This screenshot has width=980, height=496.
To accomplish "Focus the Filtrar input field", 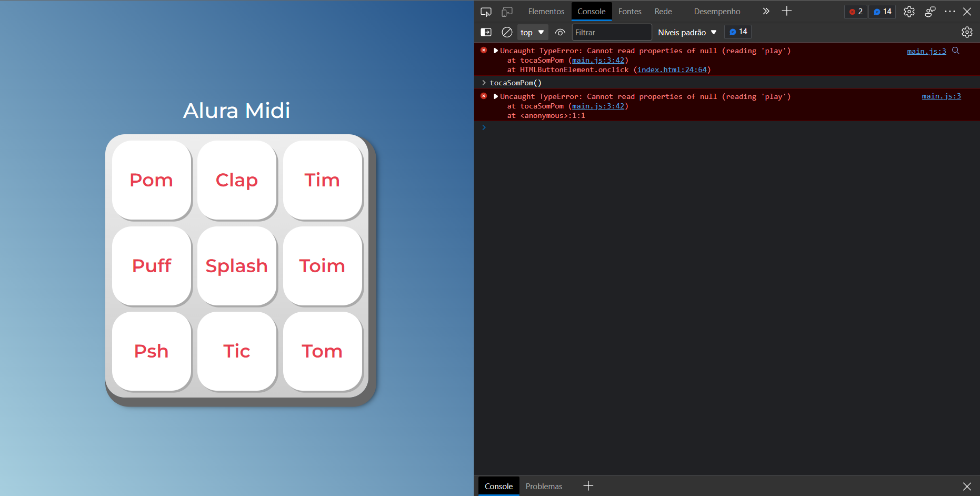I will (x=612, y=32).
